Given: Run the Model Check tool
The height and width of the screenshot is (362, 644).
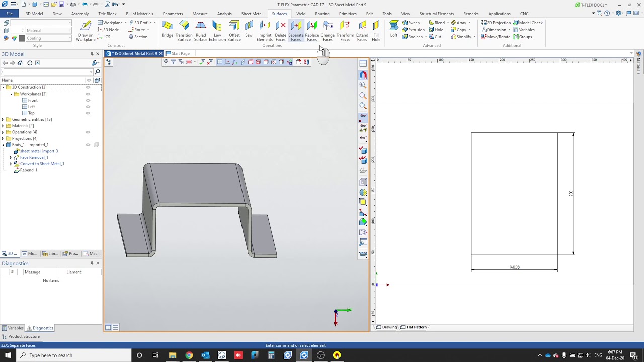Looking at the screenshot, I should (x=528, y=23).
